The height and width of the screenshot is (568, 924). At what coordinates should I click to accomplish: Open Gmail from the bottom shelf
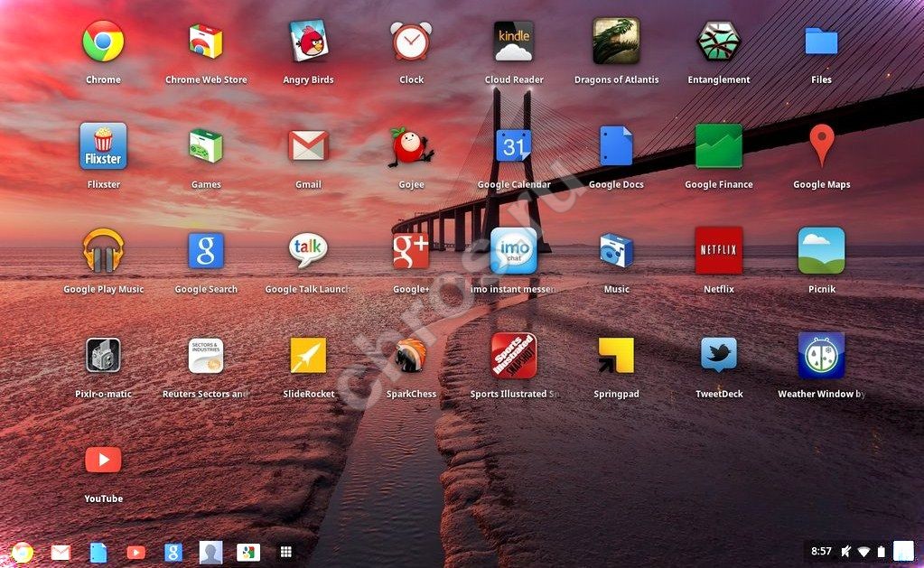[x=61, y=552]
